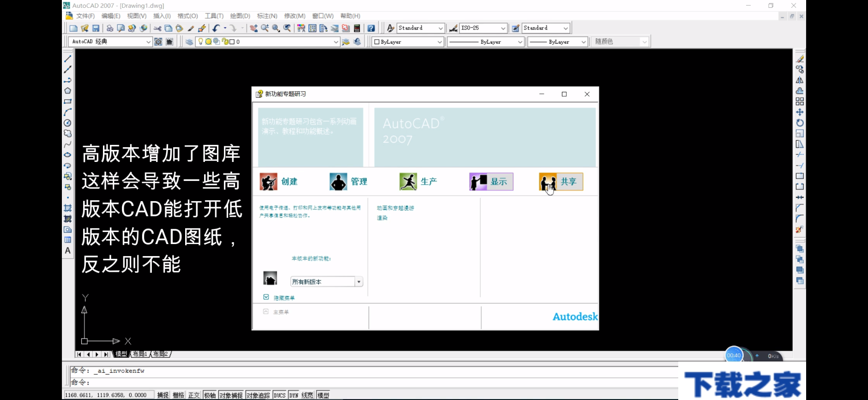Click the Undo arrow icon
Screen dimensions: 868x400
(x=216, y=28)
